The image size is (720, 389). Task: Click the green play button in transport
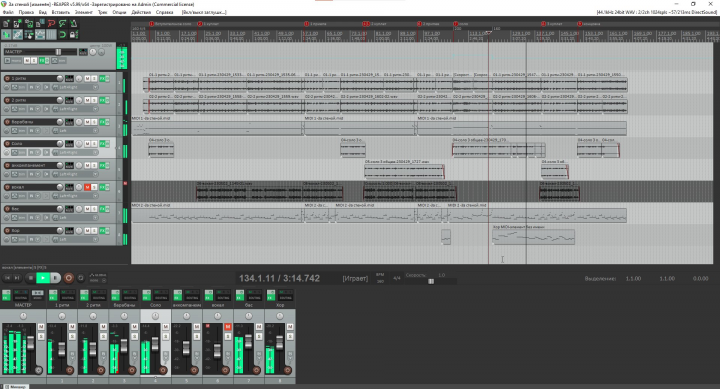43,278
